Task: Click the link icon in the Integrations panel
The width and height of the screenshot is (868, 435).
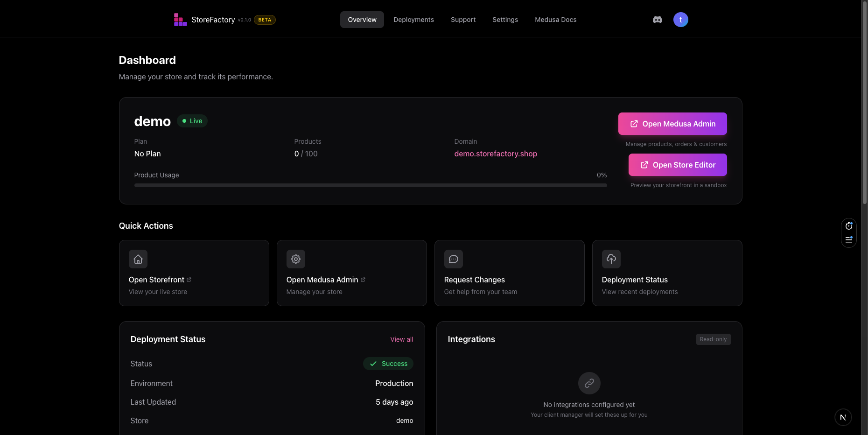Action: [589, 383]
